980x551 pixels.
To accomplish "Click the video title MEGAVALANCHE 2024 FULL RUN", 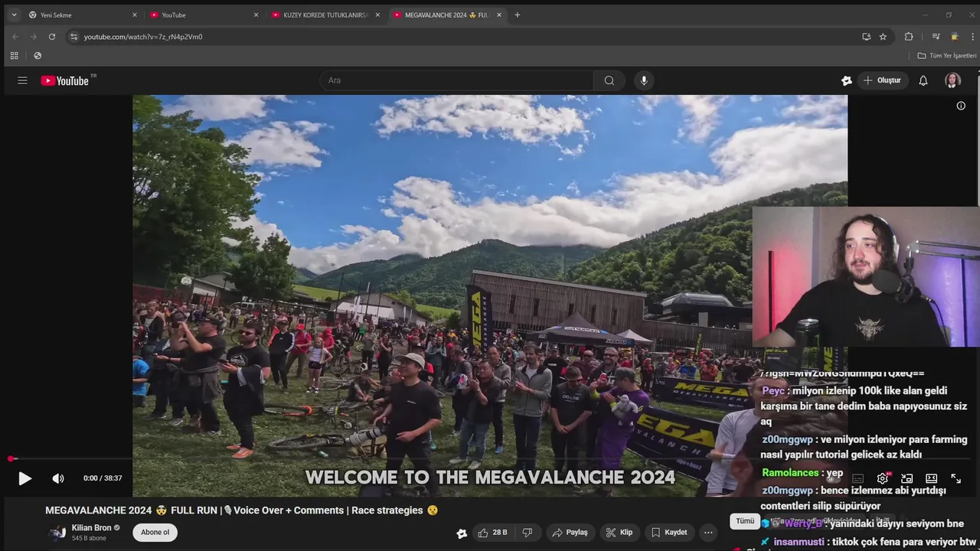I will (241, 510).
